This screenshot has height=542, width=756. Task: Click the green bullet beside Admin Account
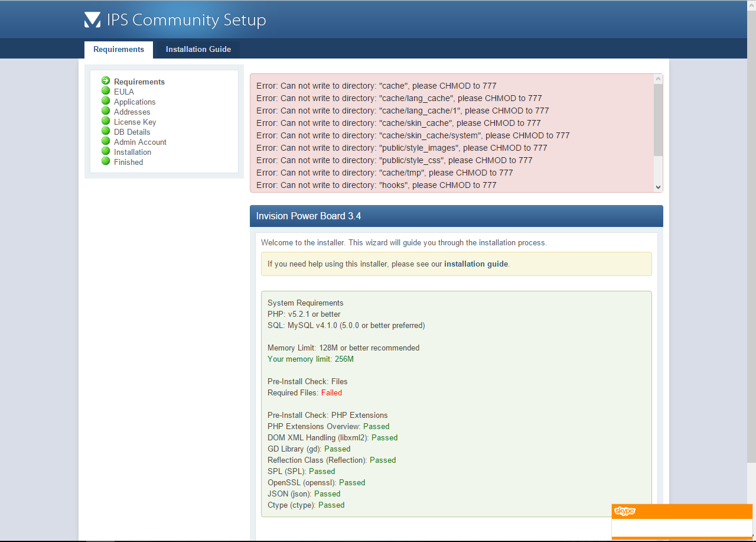click(x=106, y=141)
